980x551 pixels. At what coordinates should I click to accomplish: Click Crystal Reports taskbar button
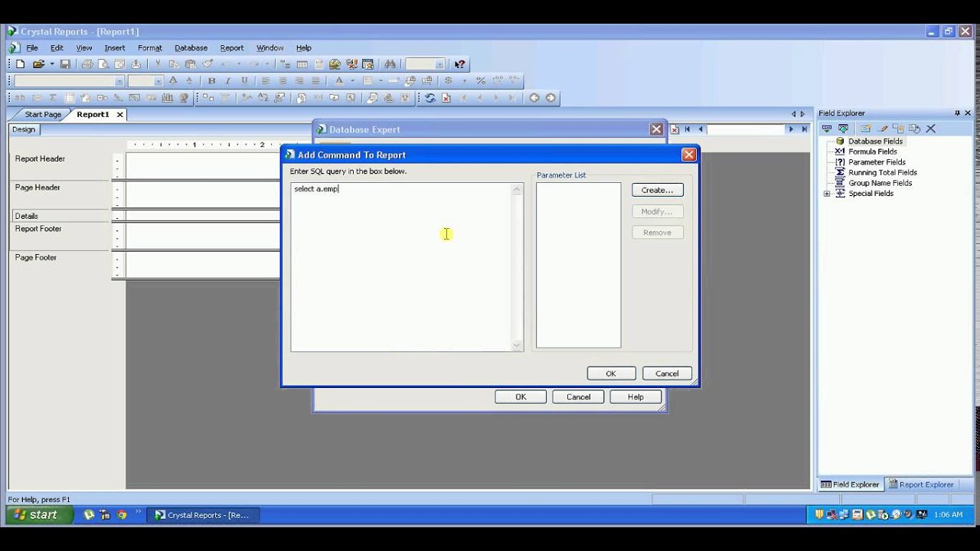[202, 515]
